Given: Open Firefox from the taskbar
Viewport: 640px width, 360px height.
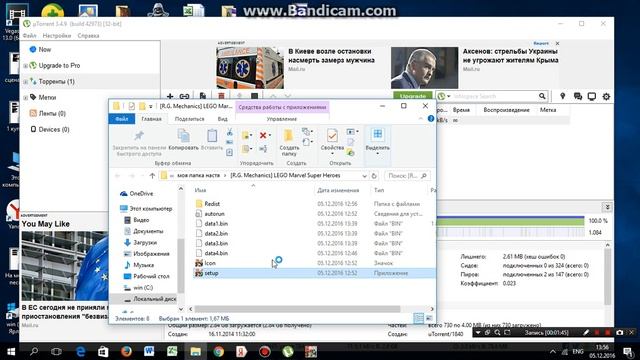Looking at the screenshot, I should coord(126,351).
